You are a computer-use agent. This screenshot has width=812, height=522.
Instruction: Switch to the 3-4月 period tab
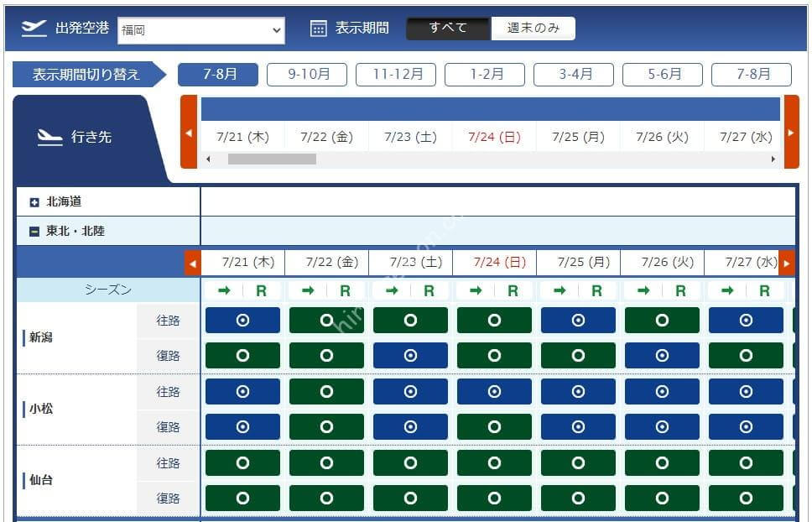[574, 75]
